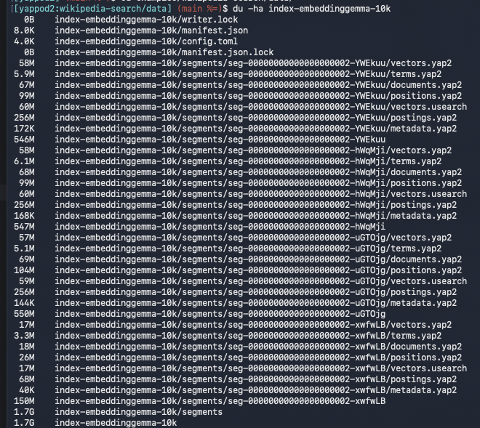The width and height of the screenshot is (480, 428).
Task: Click the 546M YWEkuu segment total
Action: (199, 139)
